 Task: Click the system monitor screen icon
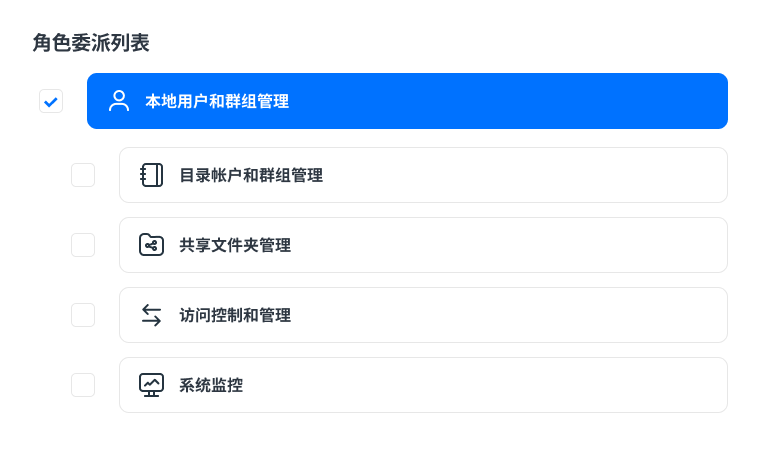[151, 385]
